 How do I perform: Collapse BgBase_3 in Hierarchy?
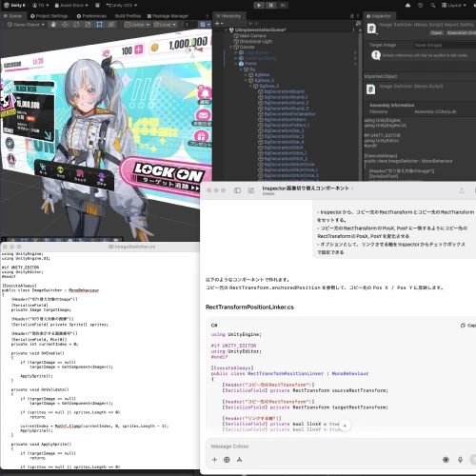point(250,86)
